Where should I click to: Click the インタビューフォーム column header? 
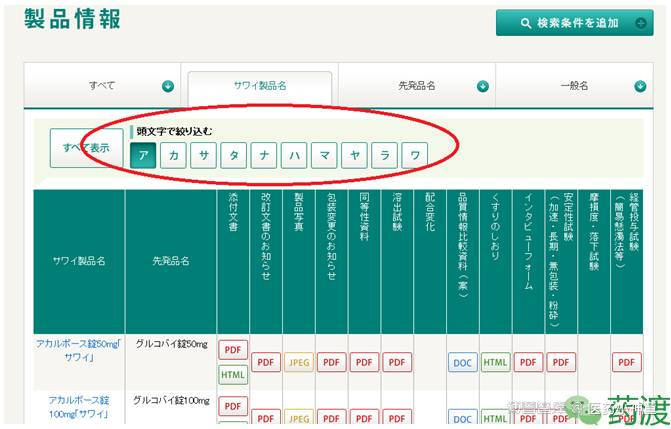[x=528, y=262]
